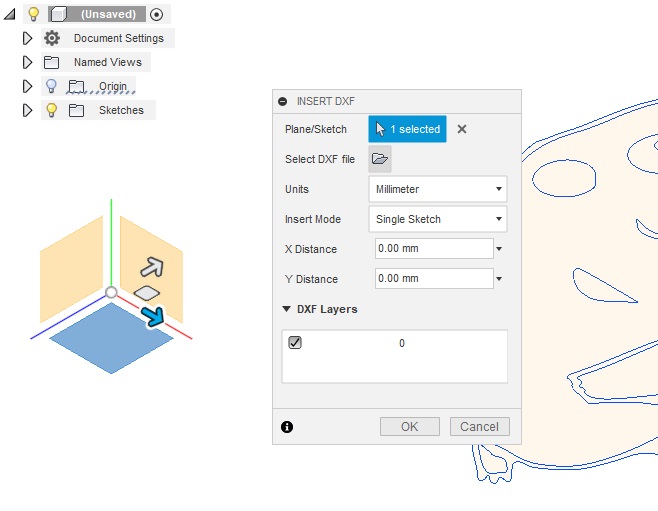Clear the Plane/Sketch selection with X
This screenshot has height=511, width=658.
click(x=462, y=129)
